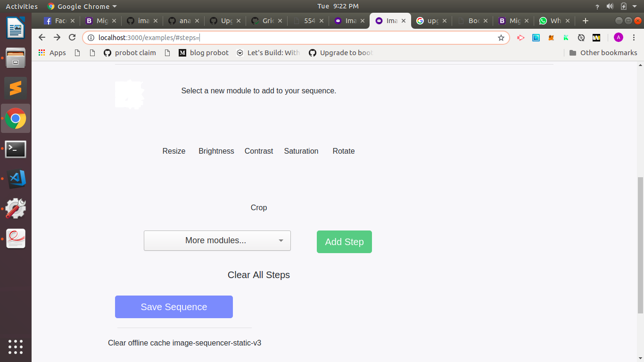The width and height of the screenshot is (644, 362).
Task: Open the Apps grid shortcut
Action: point(52,53)
